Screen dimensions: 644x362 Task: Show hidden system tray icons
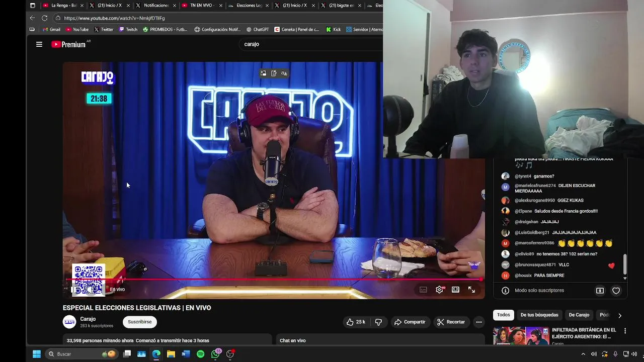click(x=583, y=354)
